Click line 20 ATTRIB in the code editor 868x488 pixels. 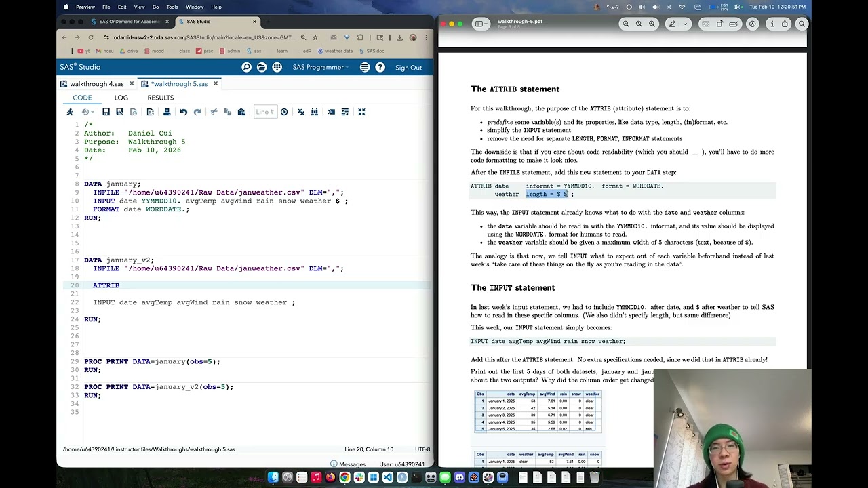click(x=106, y=285)
